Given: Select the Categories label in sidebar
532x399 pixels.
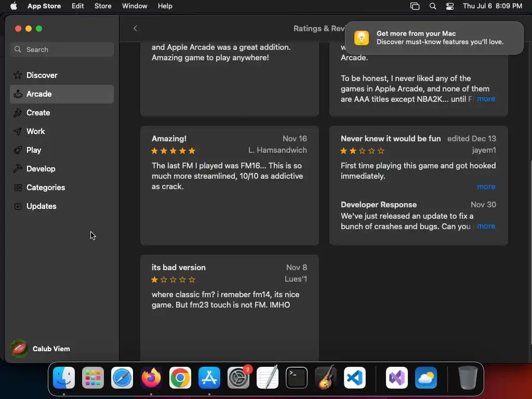Looking at the screenshot, I should point(46,187).
